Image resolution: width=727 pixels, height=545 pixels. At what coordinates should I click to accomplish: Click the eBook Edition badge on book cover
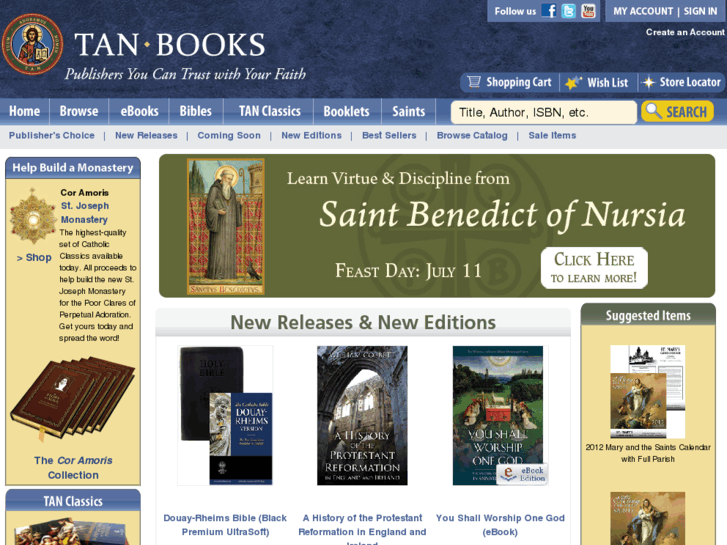[522, 474]
